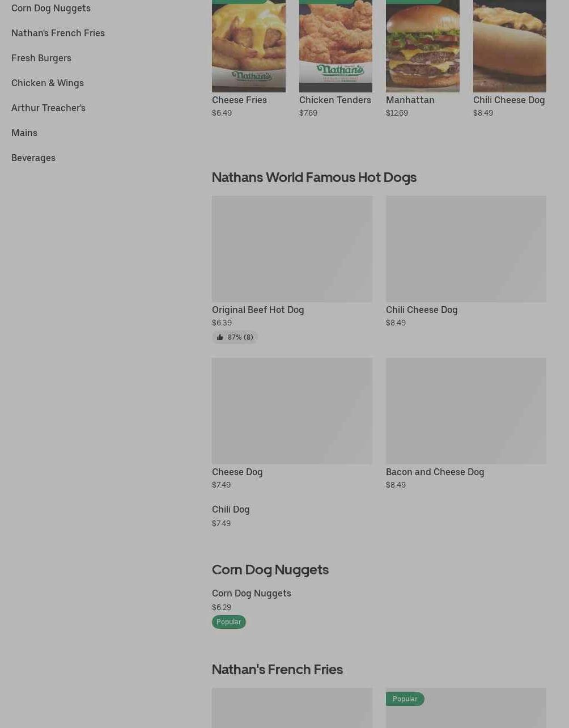Select the Arthur Treacher's sidebar category

(x=48, y=108)
